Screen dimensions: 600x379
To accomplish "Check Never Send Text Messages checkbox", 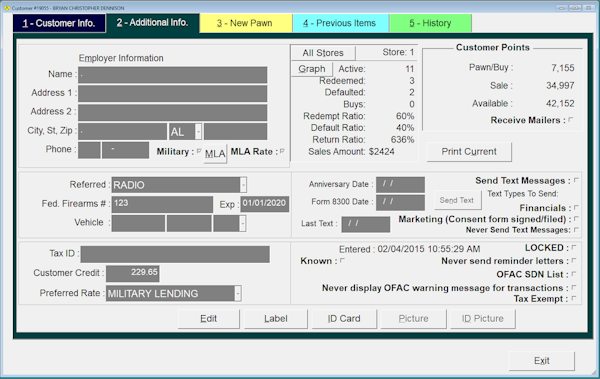I will pyautogui.click(x=576, y=230).
